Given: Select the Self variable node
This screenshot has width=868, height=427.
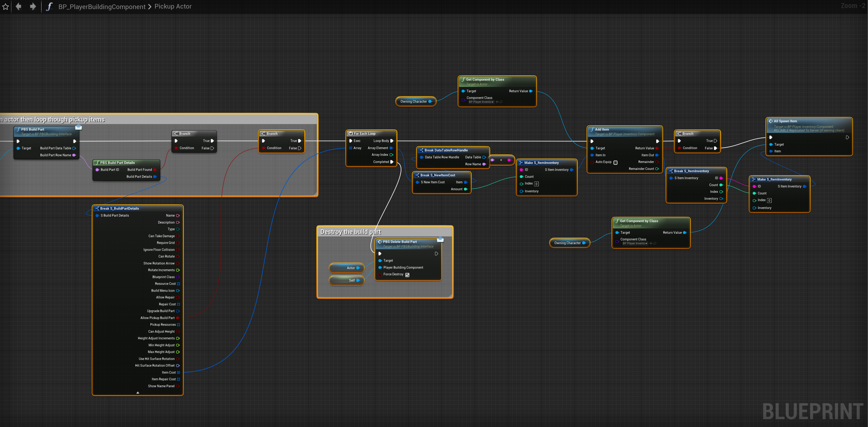Looking at the screenshot, I should coord(346,280).
